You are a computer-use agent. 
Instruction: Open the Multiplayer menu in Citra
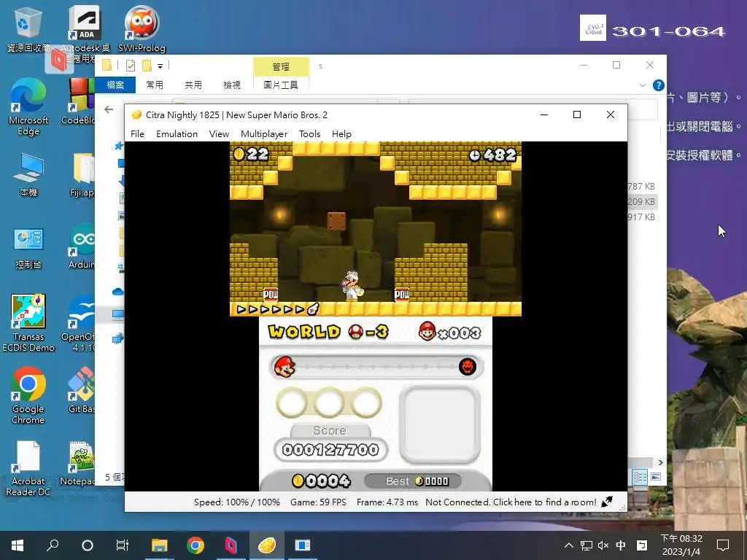pyautogui.click(x=264, y=134)
